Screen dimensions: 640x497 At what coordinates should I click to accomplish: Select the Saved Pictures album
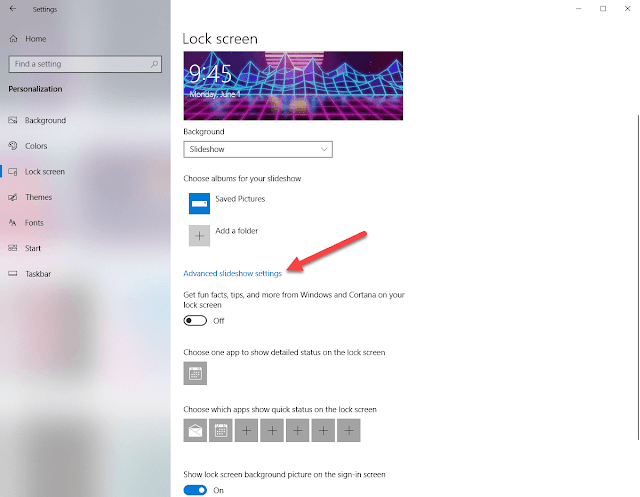[240, 199]
